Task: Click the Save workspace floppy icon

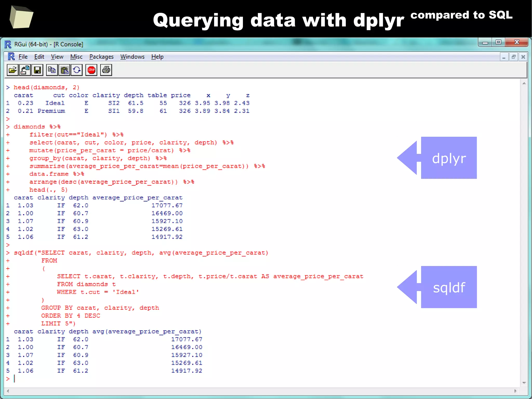Action: tap(37, 70)
